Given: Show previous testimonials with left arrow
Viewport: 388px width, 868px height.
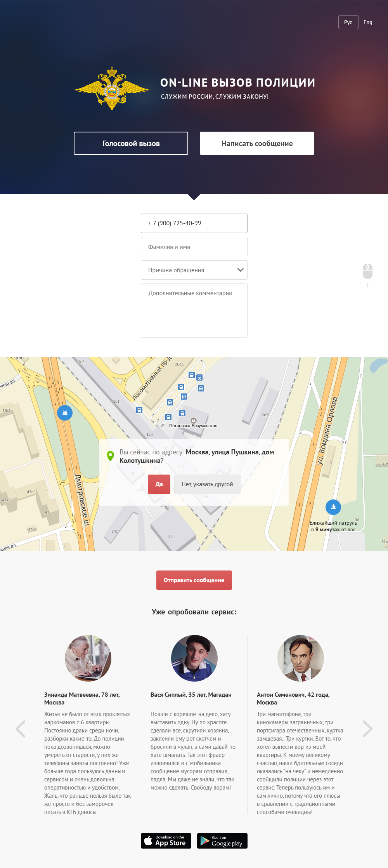Looking at the screenshot, I should (21, 729).
